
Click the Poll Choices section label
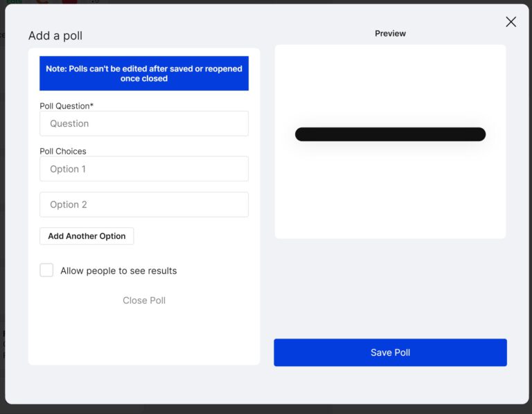[x=63, y=151]
